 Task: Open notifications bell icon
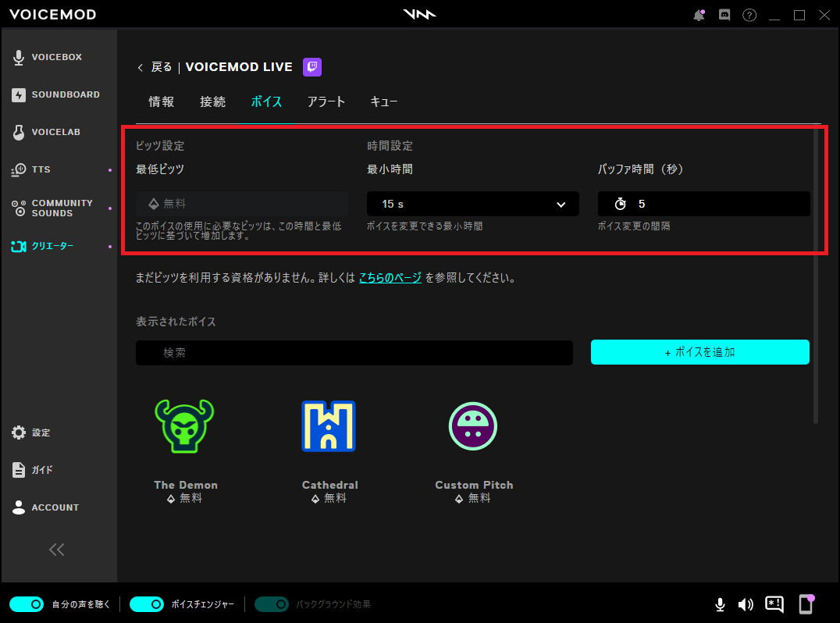(x=699, y=15)
